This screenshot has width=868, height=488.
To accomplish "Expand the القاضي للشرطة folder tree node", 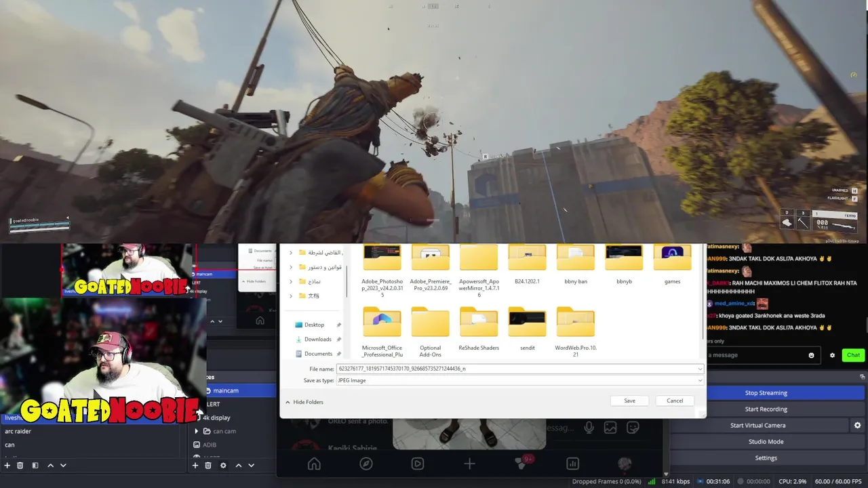I will pos(291,253).
